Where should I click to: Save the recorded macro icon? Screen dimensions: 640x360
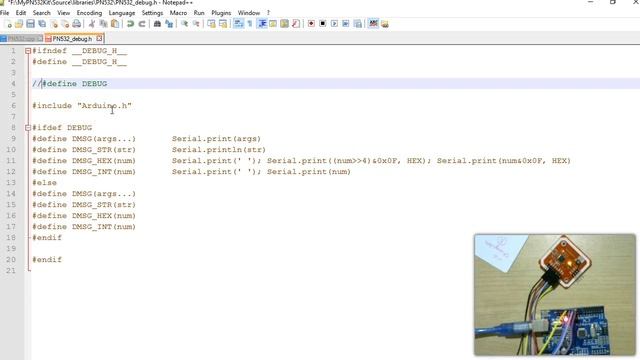point(358,24)
